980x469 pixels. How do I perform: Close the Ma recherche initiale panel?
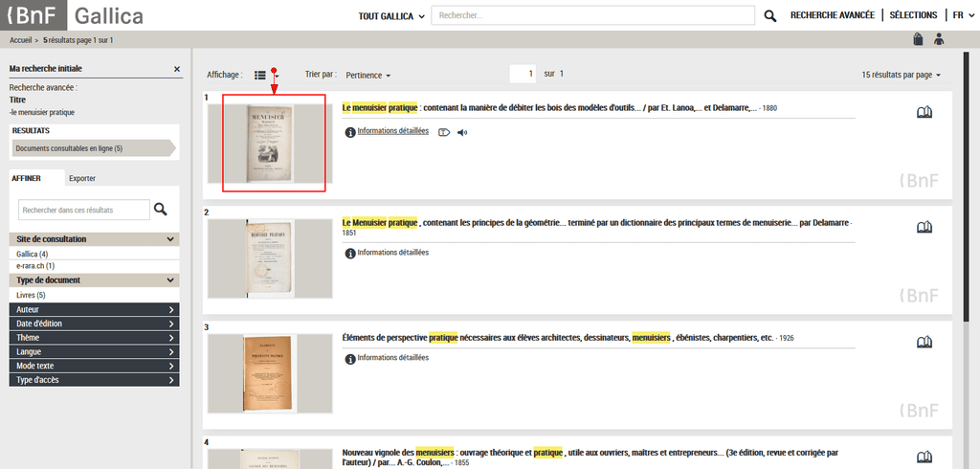coord(177,69)
